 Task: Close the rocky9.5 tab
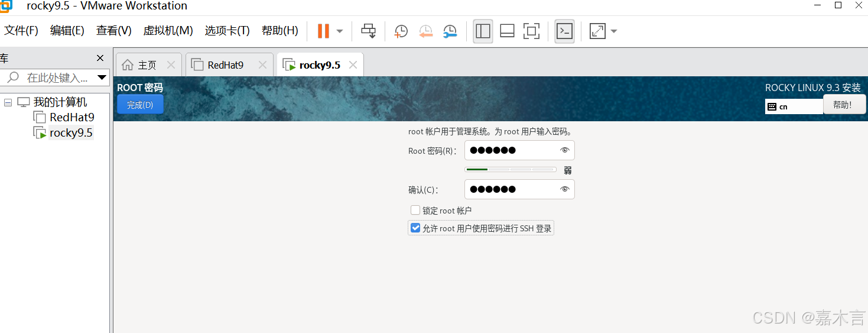coord(353,65)
